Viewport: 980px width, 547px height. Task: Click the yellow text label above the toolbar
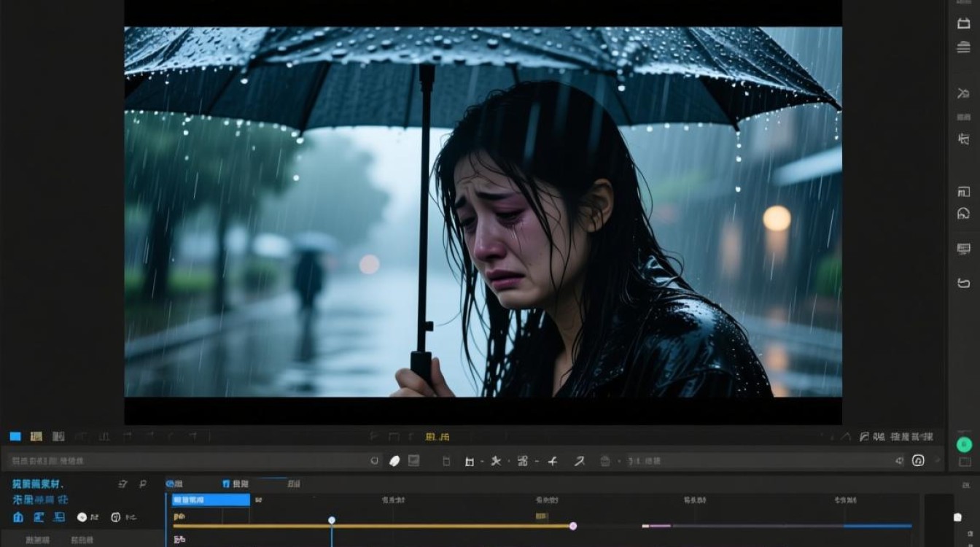437,437
